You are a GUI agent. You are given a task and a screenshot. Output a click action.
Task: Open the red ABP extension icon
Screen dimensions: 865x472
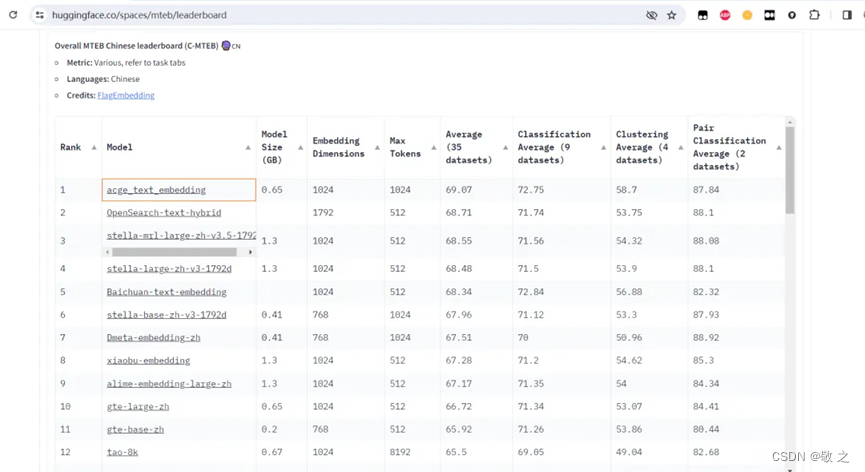pyautogui.click(x=725, y=15)
